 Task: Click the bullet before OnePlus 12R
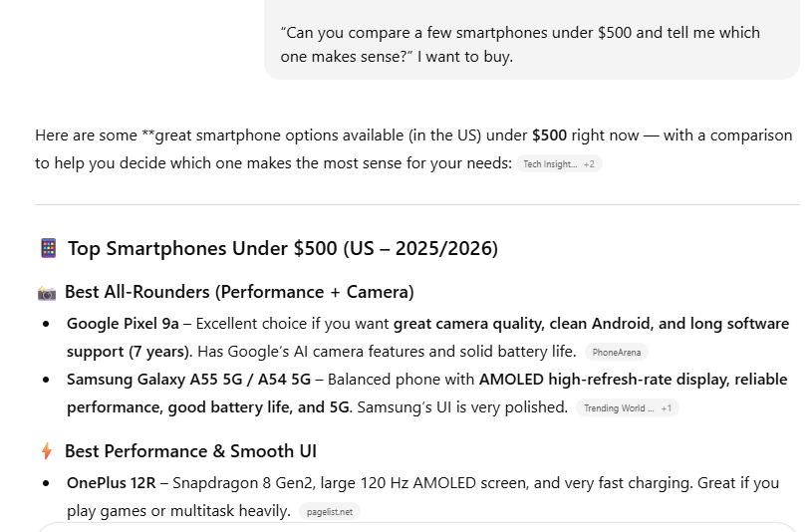(x=46, y=483)
